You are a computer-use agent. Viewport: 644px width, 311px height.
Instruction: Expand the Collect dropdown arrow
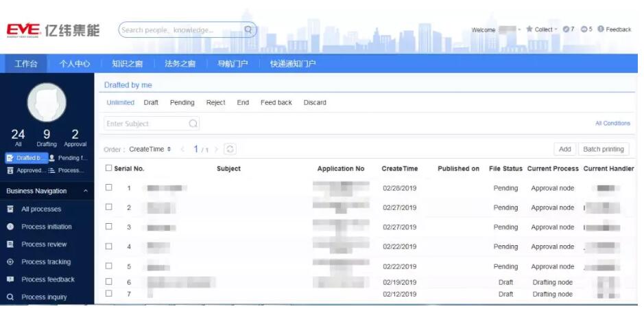(x=556, y=30)
